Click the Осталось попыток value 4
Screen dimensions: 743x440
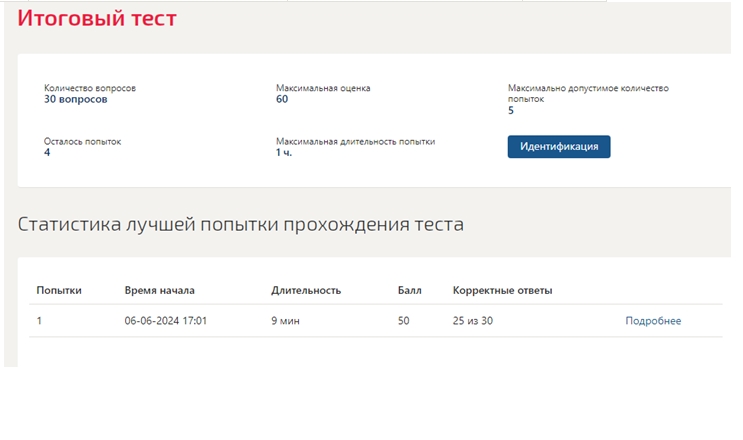[x=47, y=153]
